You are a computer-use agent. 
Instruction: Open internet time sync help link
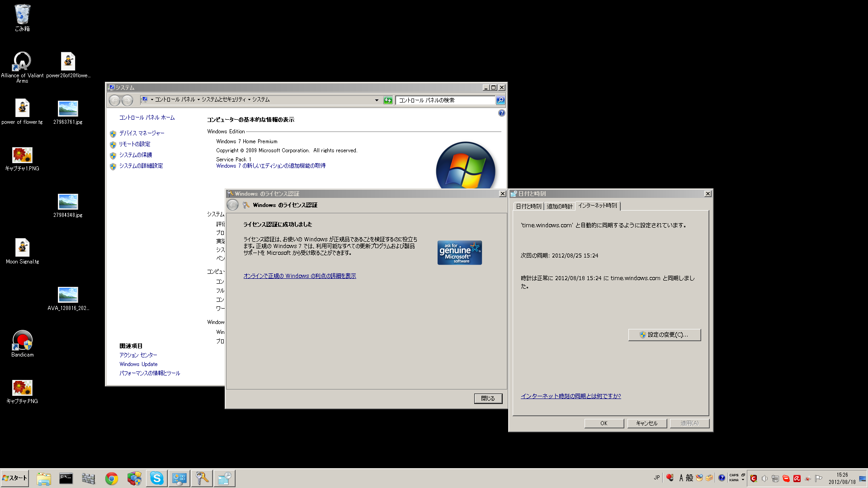[x=571, y=396]
